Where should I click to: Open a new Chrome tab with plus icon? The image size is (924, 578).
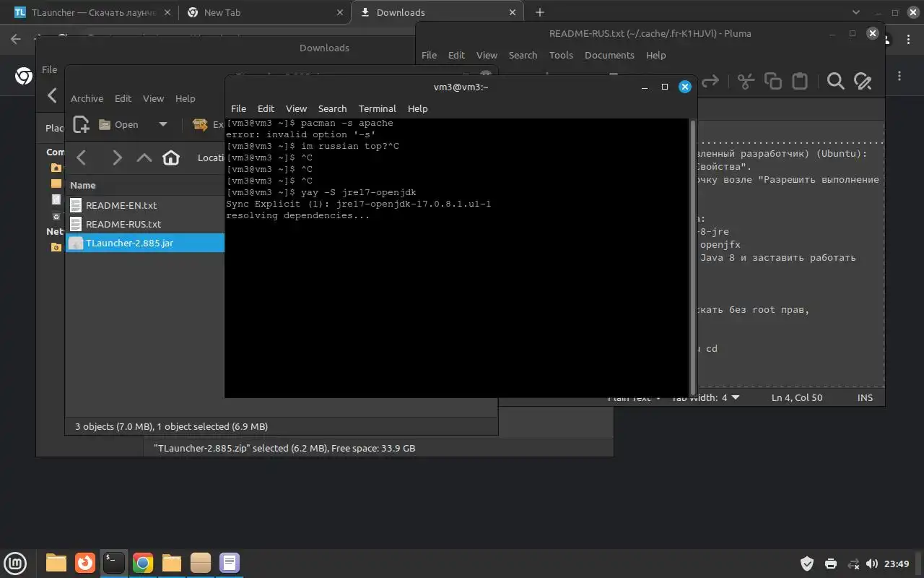540,12
